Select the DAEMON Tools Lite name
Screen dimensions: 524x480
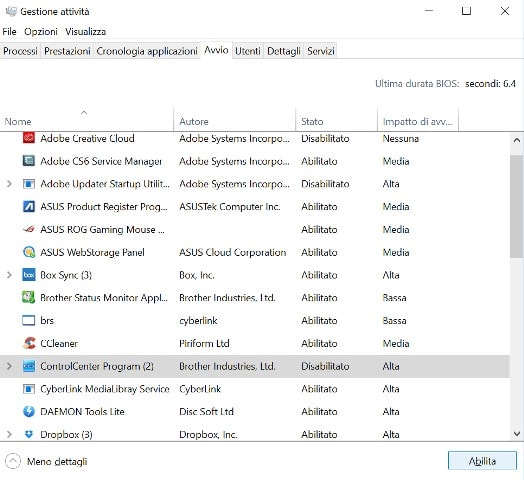[x=82, y=411]
